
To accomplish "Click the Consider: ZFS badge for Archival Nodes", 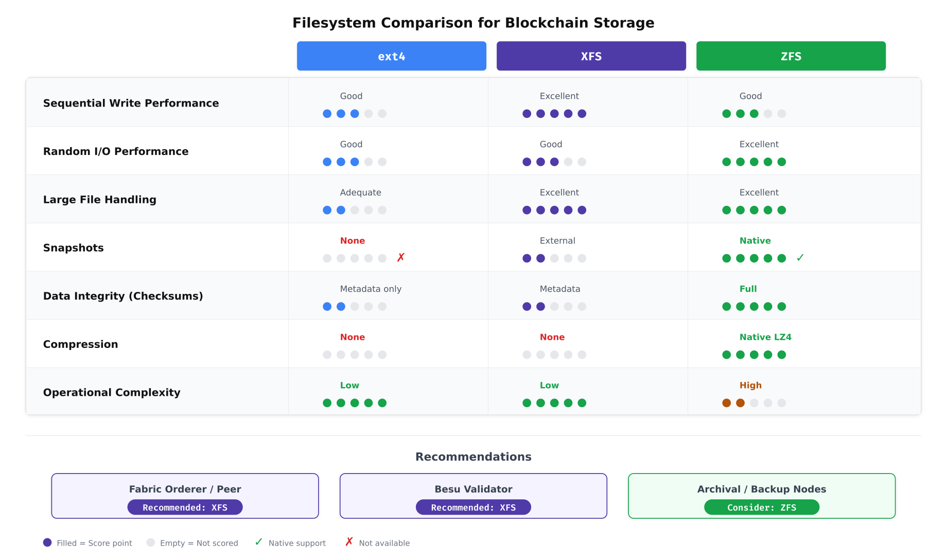I will pos(762,507).
